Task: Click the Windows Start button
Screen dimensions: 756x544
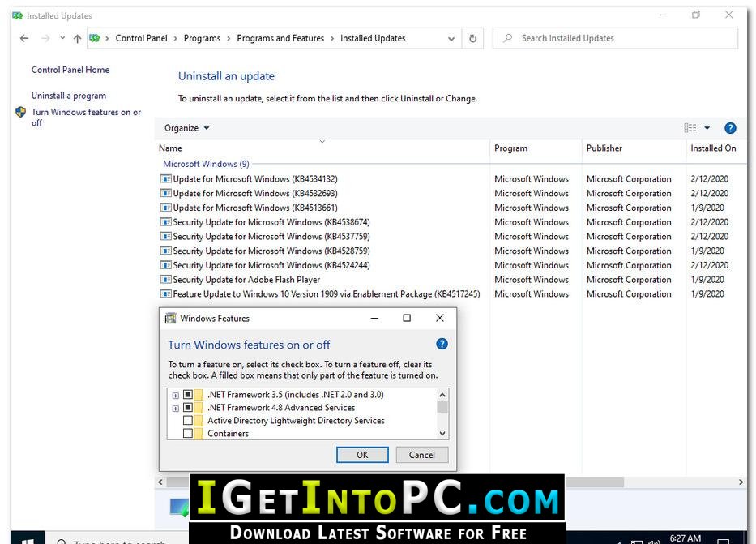Action: [x=28, y=538]
